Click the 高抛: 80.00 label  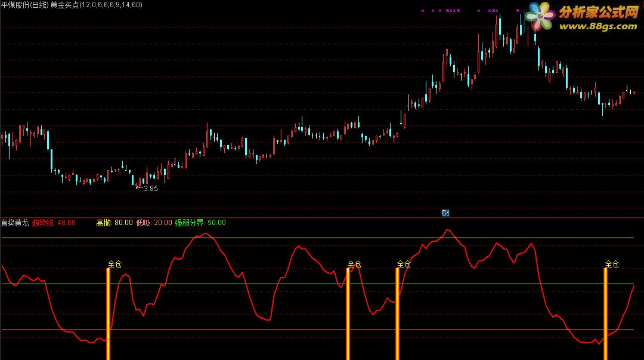click(114, 223)
